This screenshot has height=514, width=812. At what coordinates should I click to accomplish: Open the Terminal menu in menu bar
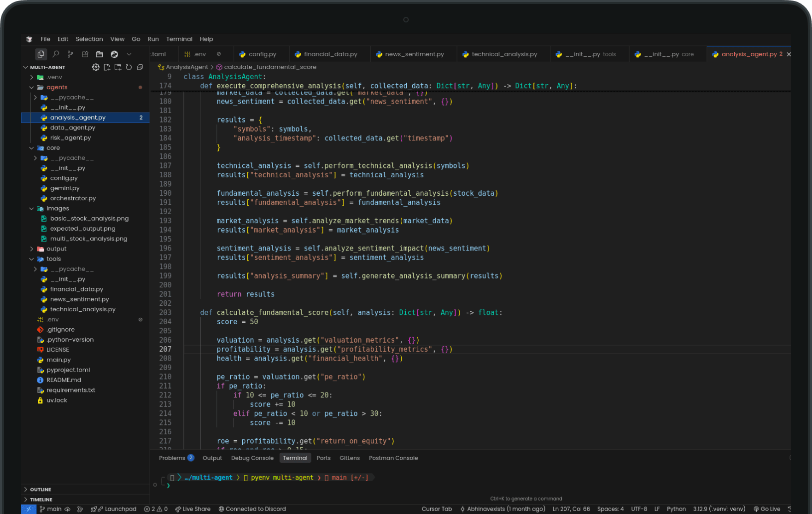(x=179, y=39)
